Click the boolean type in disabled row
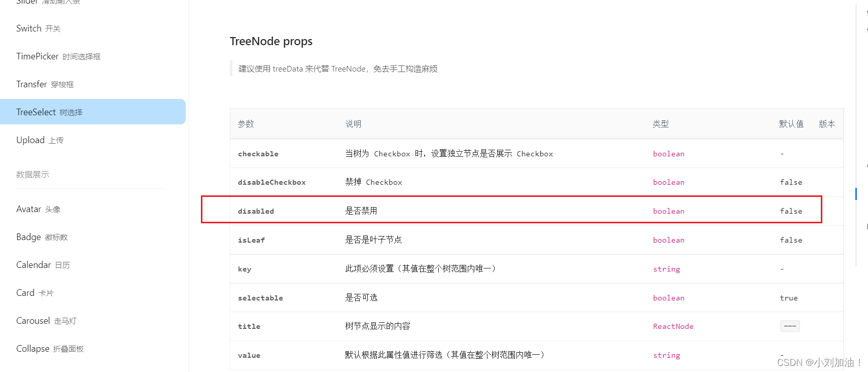This screenshot has width=868, height=372. [x=669, y=211]
